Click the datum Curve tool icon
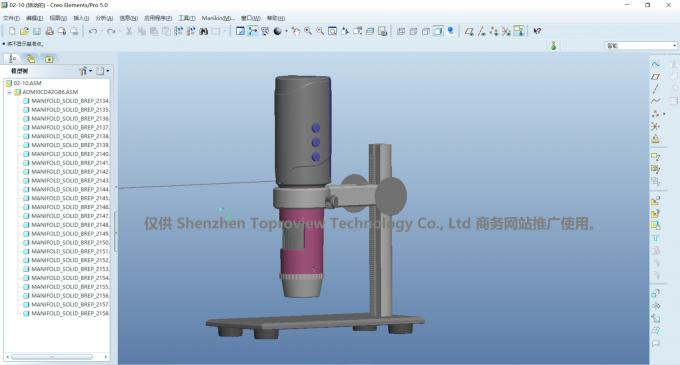Viewport: 680px width, 365px height. pos(655,101)
